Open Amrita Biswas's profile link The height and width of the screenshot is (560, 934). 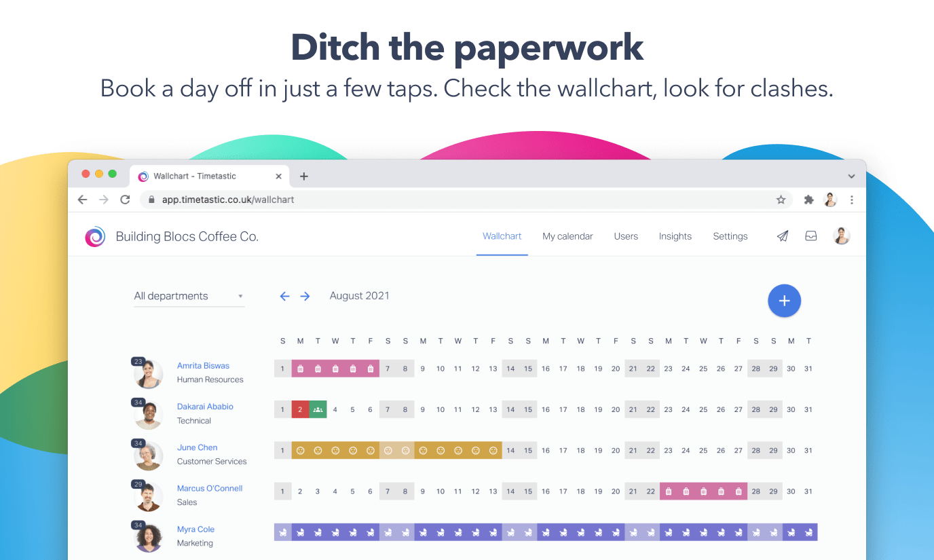[x=203, y=365]
